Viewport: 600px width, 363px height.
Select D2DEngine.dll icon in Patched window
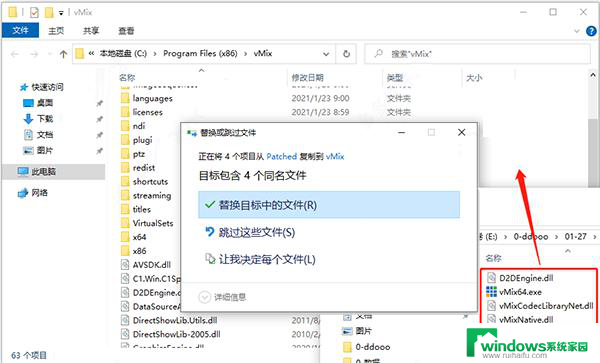coord(491,278)
